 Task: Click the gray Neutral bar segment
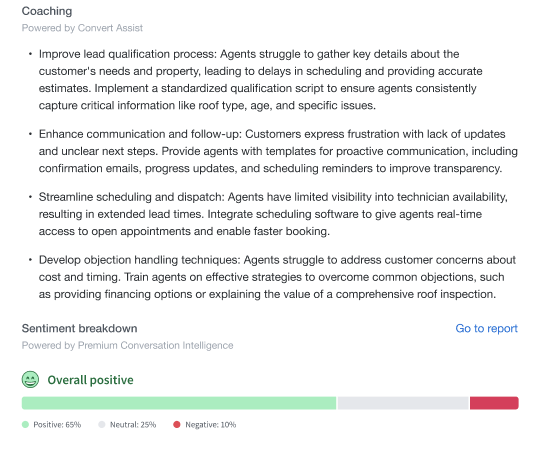pyautogui.click(x=403, y=403)
